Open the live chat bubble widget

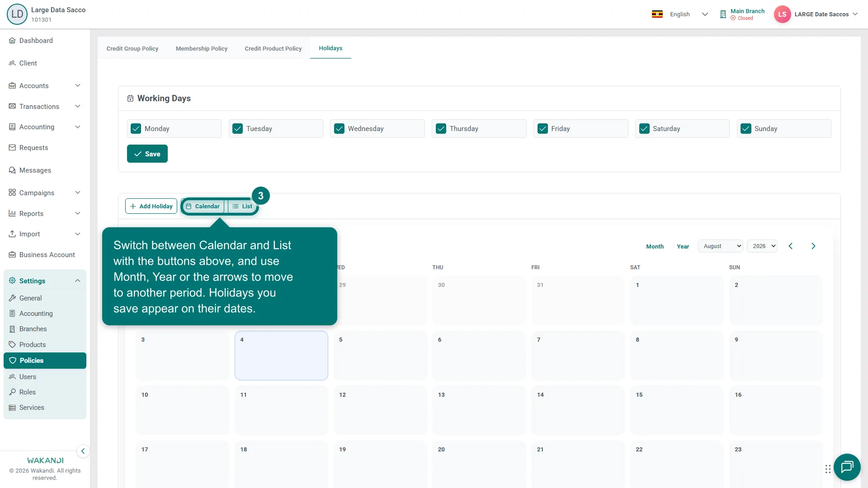click(847, 467)
